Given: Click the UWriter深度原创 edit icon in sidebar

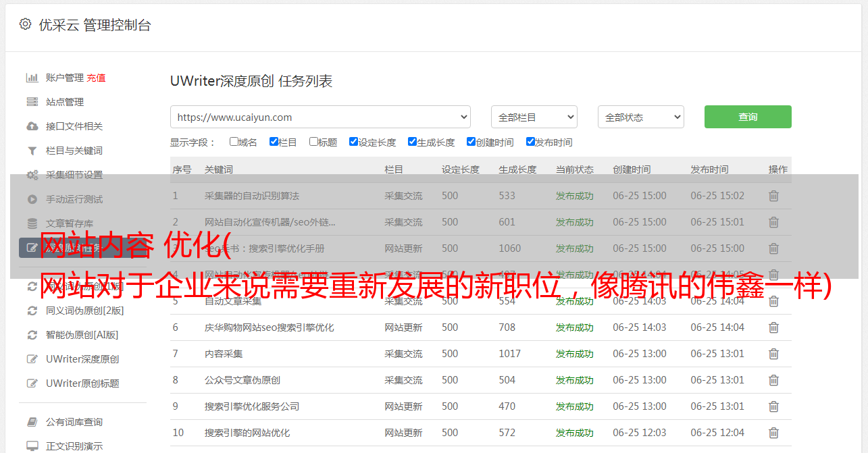Looking at the screenshot, I should (32, 359).
